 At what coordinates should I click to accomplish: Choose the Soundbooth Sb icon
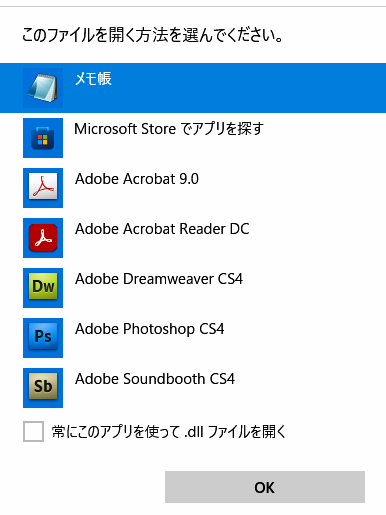[x=43, y=388]
